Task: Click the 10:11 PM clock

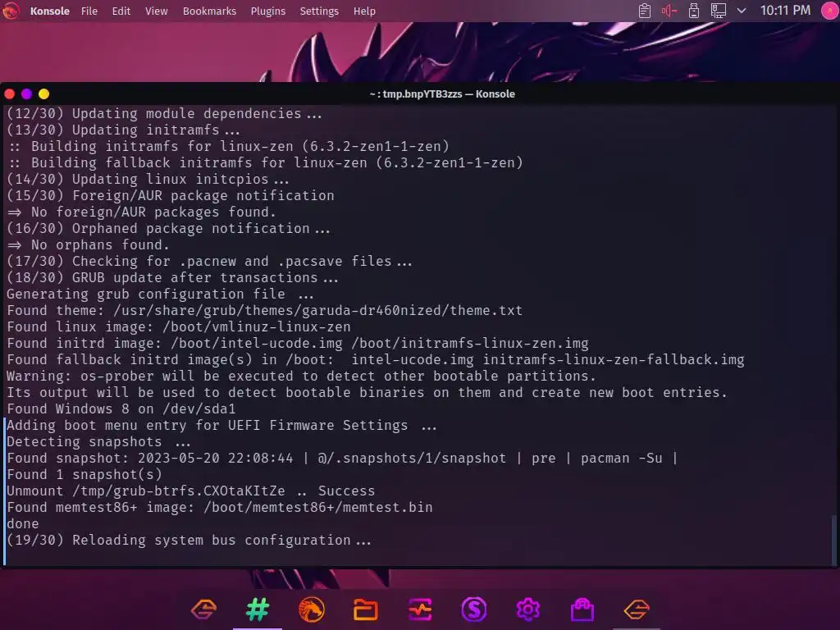Action: click(x=785, y=10)
